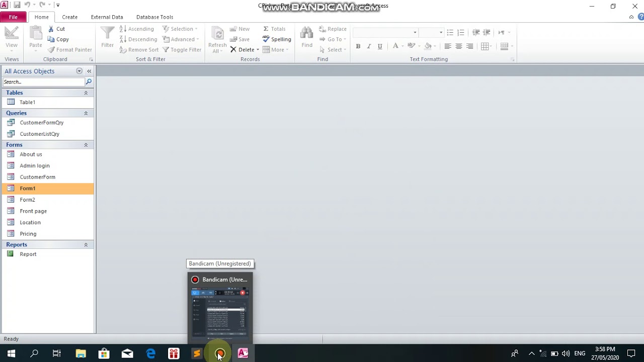Switch to External Data tab
The height and width of the screenshot is (362, 644).
tap(107, 17)
